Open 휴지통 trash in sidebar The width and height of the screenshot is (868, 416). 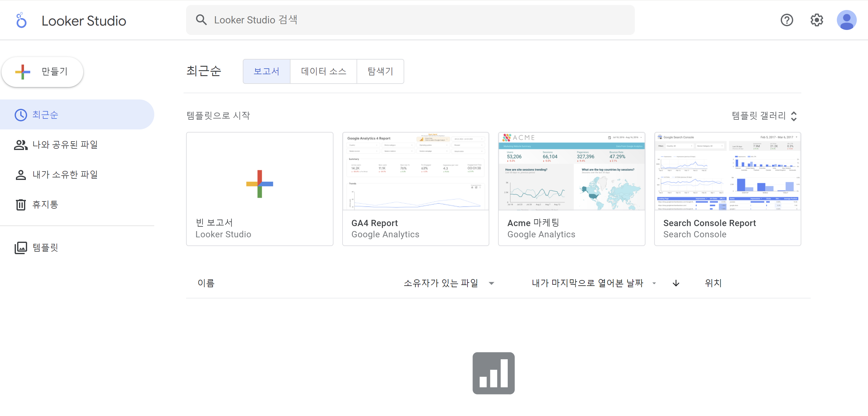(77, 205)
